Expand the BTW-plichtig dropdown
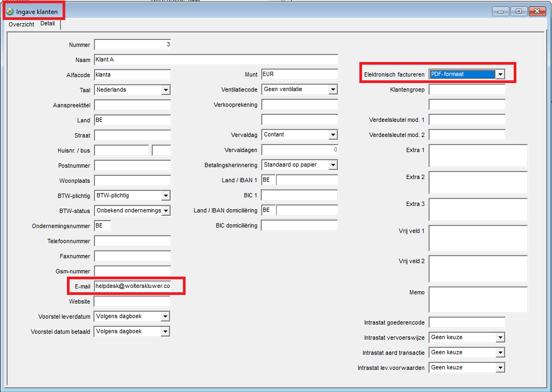The image size is (552, 392). pyautogui.click(x=166, y=196)
